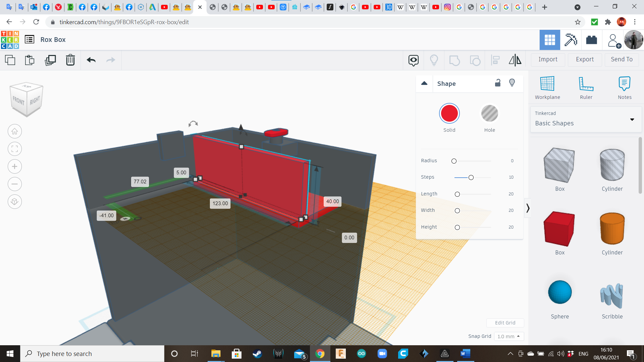Toggle the shape lock icon

pos(498,83)
